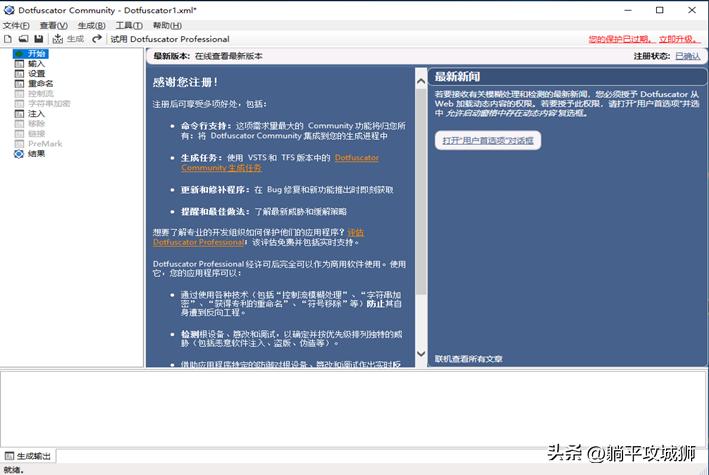Click the Save project floppy icon

(x=39, y=39)
